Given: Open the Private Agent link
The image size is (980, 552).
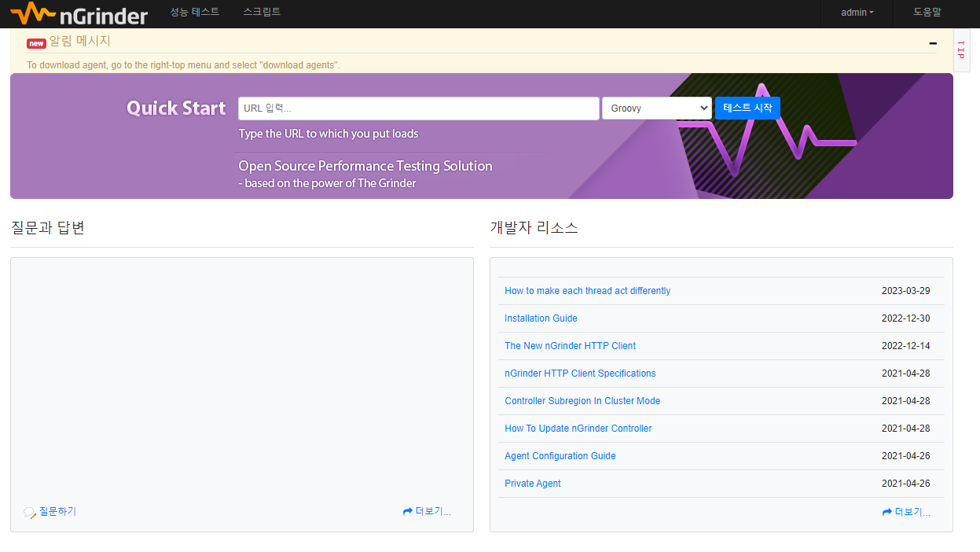Looking at the screenshot, I should (533, 484).
